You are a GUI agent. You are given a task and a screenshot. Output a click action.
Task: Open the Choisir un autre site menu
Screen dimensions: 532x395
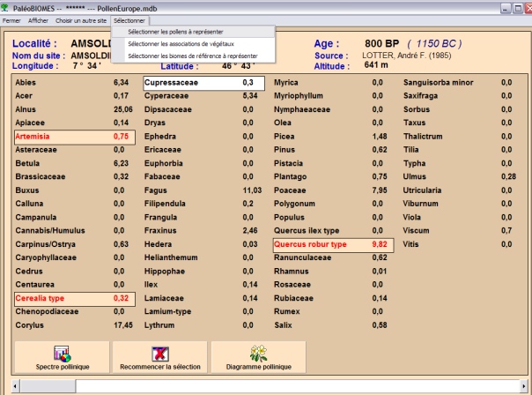(81, 19)
